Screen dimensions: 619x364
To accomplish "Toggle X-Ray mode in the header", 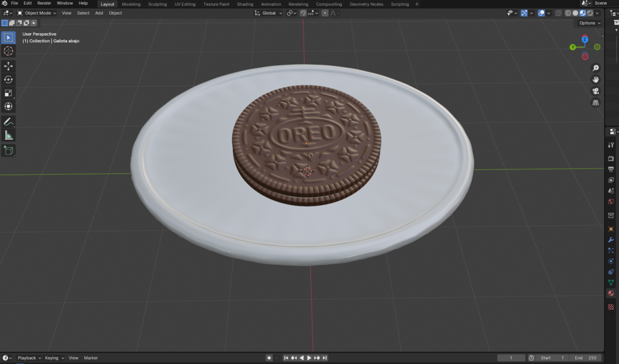I will (559, 12).
